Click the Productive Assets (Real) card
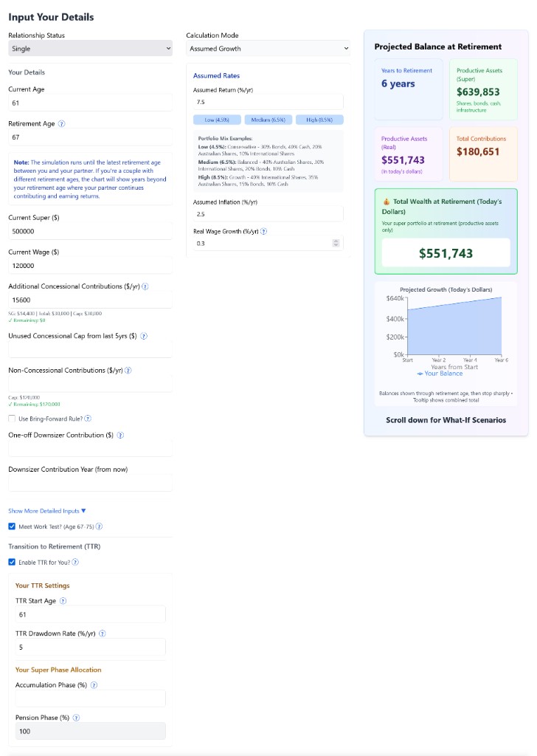This screenshot has height=756, width=537. (409, 154)
